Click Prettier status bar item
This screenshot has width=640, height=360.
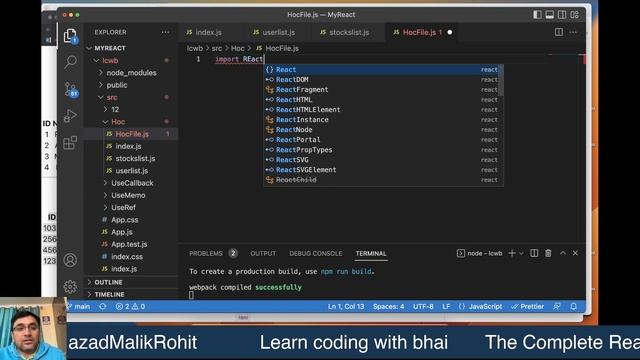coord(528,307)
